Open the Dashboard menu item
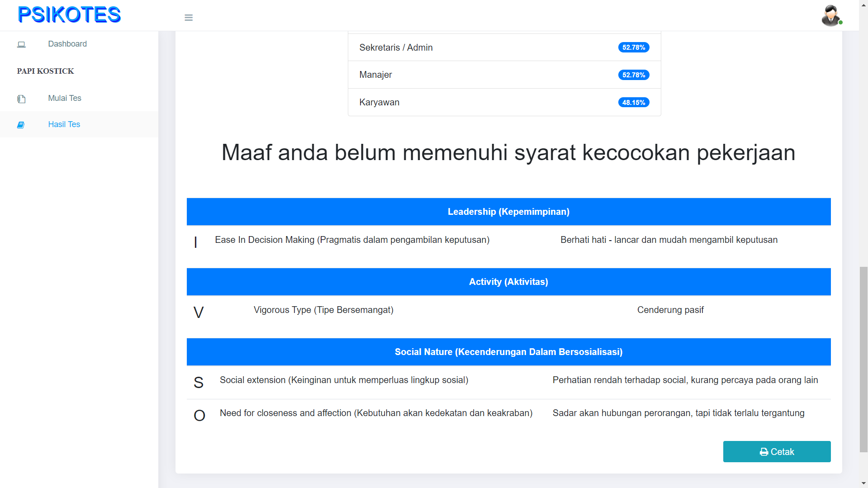This screenshot has height=488, width=868. [x=67, y=44]
